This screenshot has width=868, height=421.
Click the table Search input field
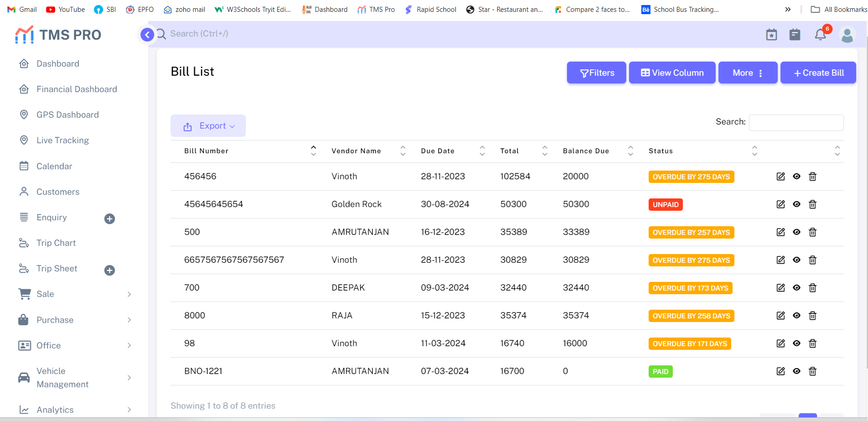coord(796,123)
